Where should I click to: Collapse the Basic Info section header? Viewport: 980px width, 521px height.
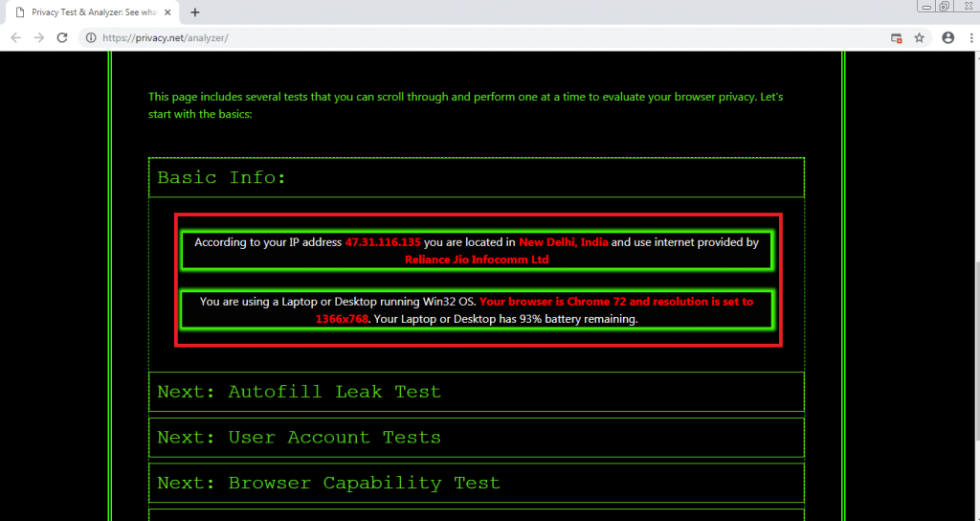pyautogui.click(x=477, y=177)
